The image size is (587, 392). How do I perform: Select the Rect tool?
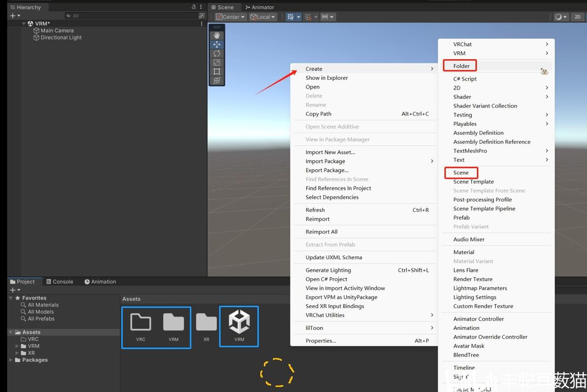pyautogui.click(x=217, y=71)
